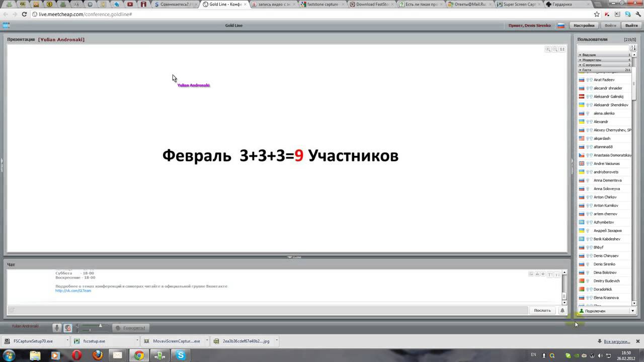The image size is (644, 362).
Task: Click the chat message input field
Action: [267, 310]
